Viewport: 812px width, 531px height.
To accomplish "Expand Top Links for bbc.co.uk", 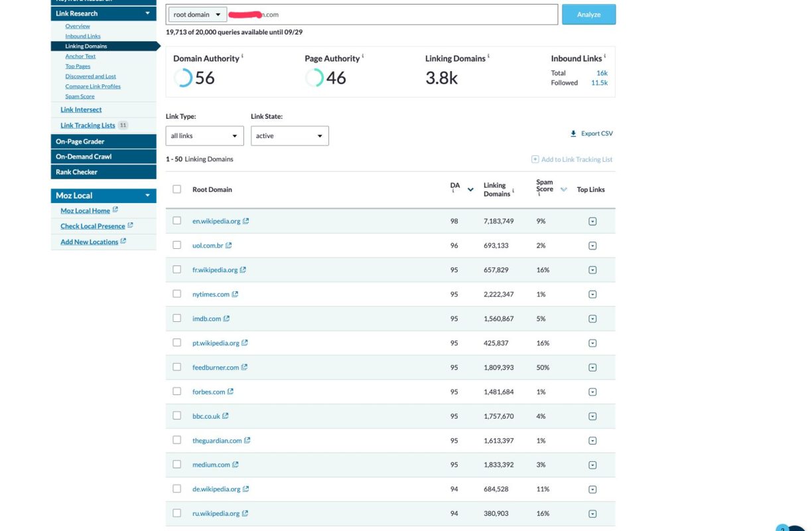I will click(x=592, y=417).
